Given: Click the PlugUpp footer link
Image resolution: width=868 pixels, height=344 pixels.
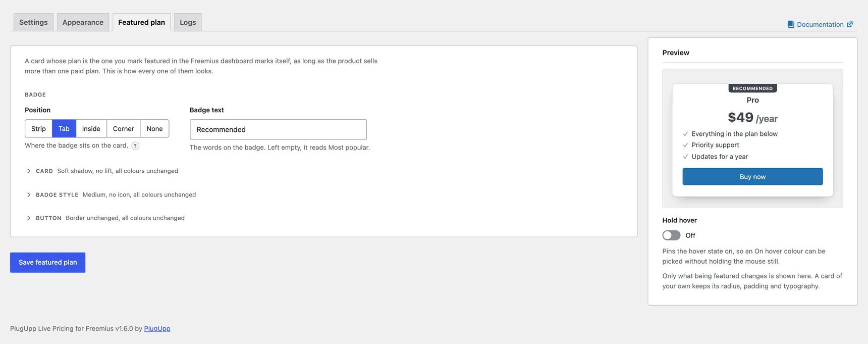Looking at the screenshot, I should [157, 328].
